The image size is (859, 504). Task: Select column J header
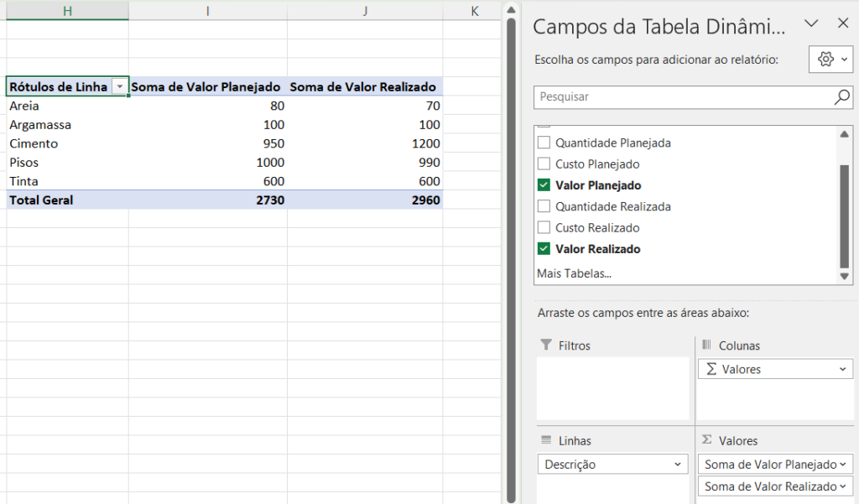click(365, 11)
